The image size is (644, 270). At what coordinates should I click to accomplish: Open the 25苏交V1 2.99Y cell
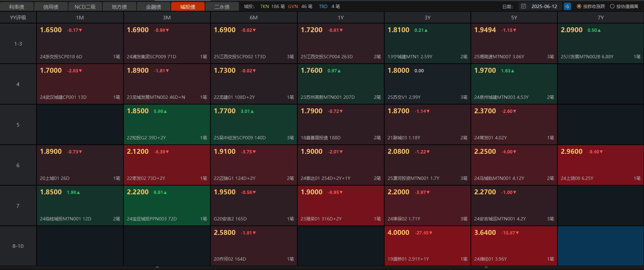coord(428,84)
